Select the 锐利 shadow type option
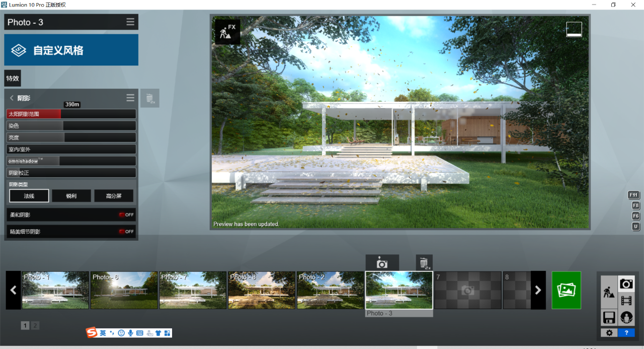644x349 pixels. pyautogui.click(x=71, y=196)
